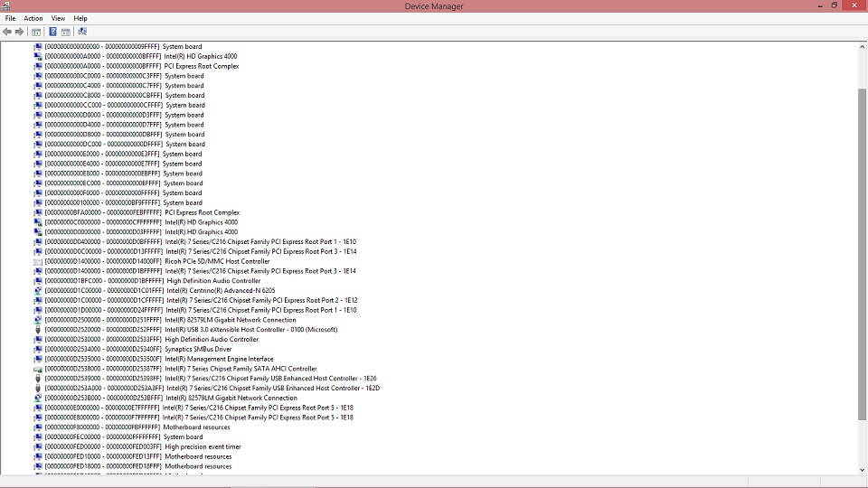The image size is (868, 488).
Task: Click the SATA AHCI Controller device icon
Action: pyautogui.click(x=38, y=369)
